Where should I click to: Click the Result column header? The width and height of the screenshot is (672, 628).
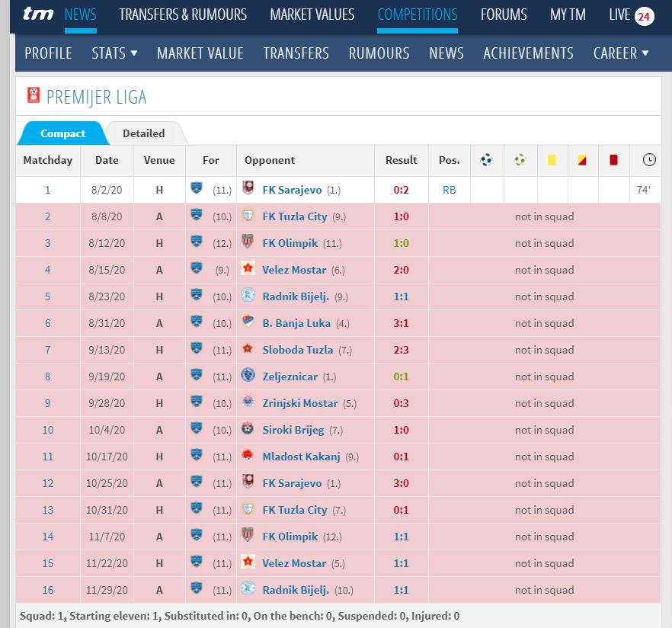coord(401,160)
